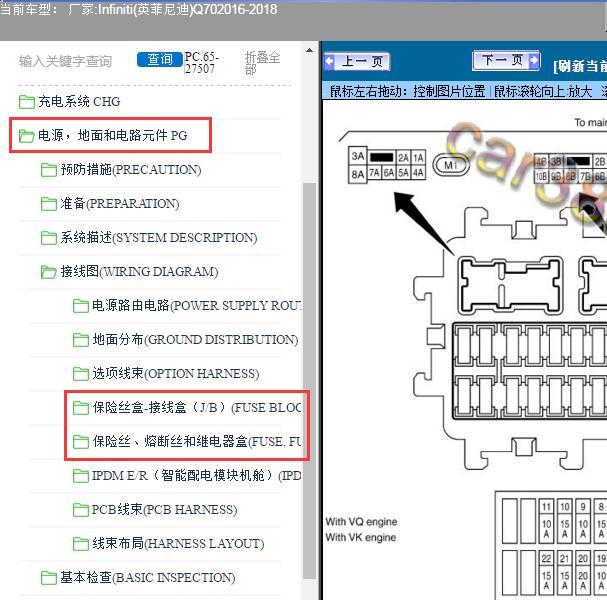This screenshot has height=600, width=607.
Task: Open PCB线束(PCB HARNESS) item
Action: coord(165,510)
